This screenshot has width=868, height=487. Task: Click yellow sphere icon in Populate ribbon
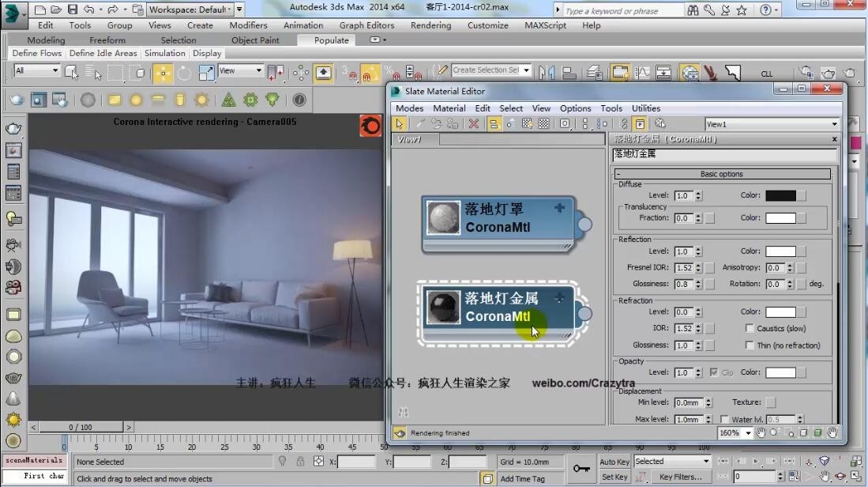136,100
